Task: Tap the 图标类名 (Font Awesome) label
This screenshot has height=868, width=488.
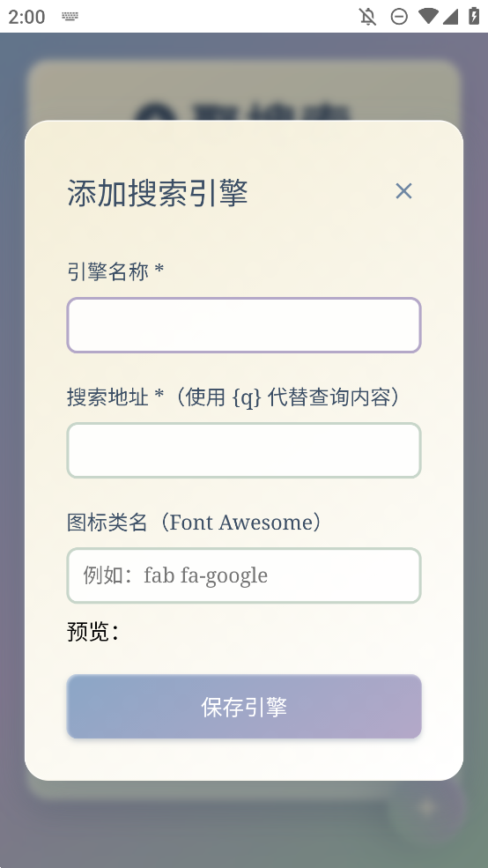Action: pyautogui.click(x=194, y=522)
